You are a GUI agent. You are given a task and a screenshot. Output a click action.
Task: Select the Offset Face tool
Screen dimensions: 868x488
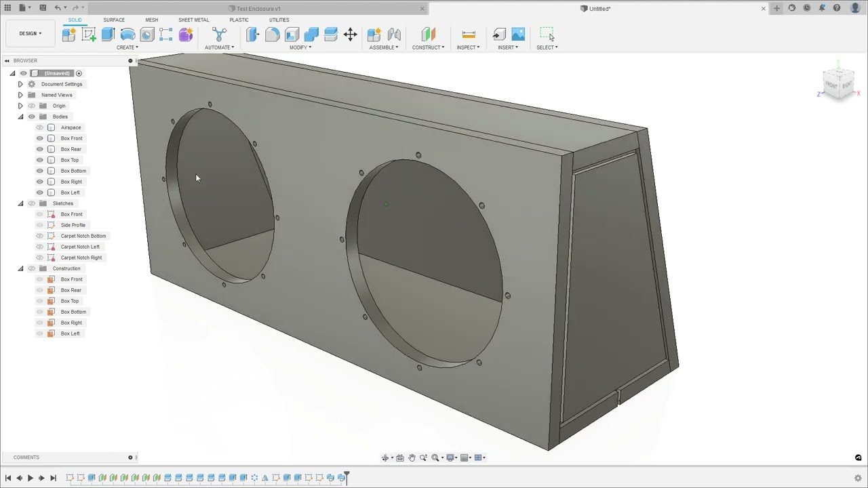pos(331,35)
